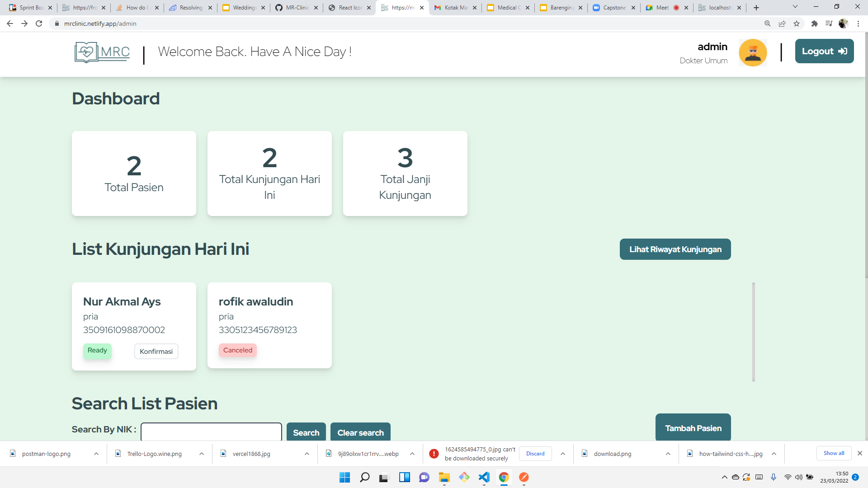Click the visit list vertical scrollbar
The image size is (868, 488).
[x=754, y=332]
